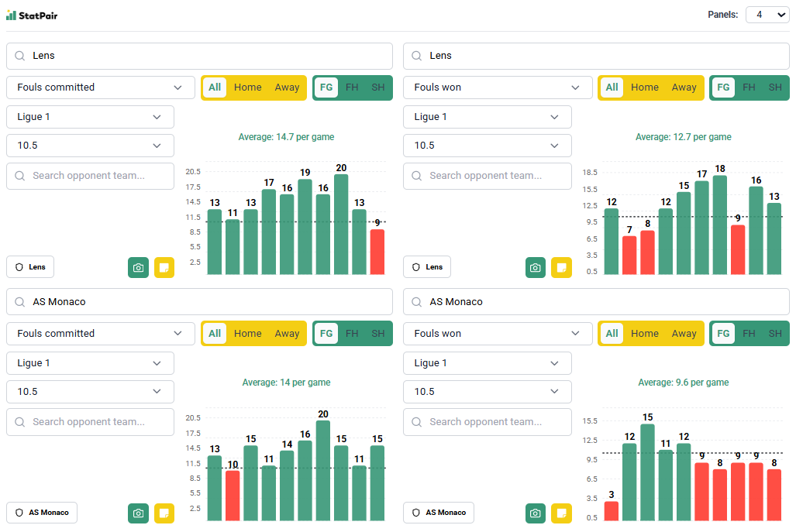
Task: Select FH tab in Lens Fouls committed panel
Action: coord(352,88)
